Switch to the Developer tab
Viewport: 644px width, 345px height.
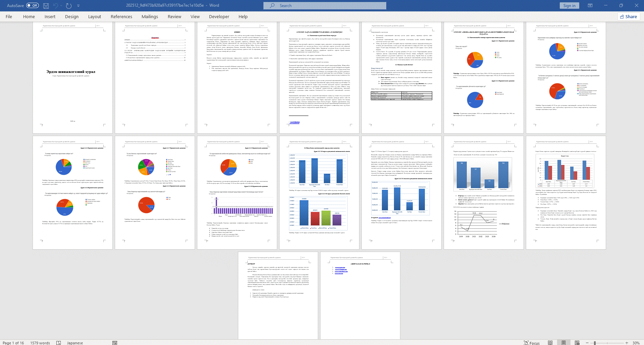coord(219,16)
